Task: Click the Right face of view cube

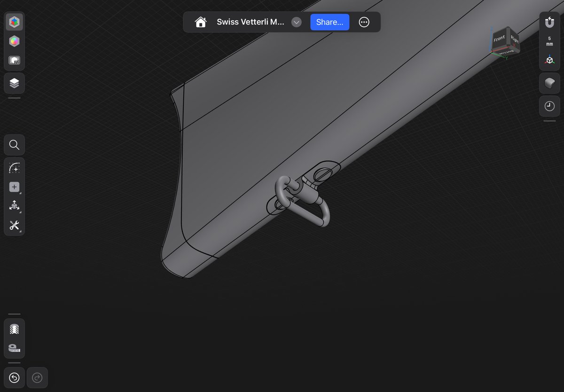Action: click(x=514, y=40)
